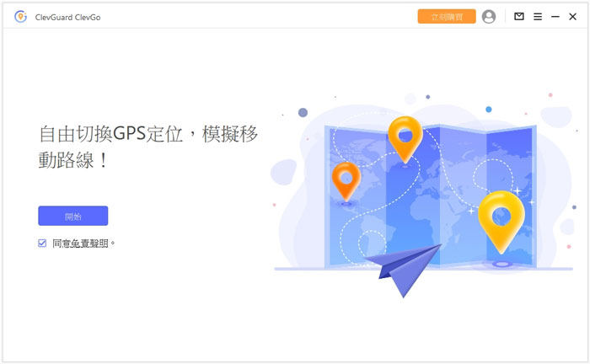Click the ClevGuard ClevGo window title
This screenshot has height=364, width=590.
[x=73, y=17]
